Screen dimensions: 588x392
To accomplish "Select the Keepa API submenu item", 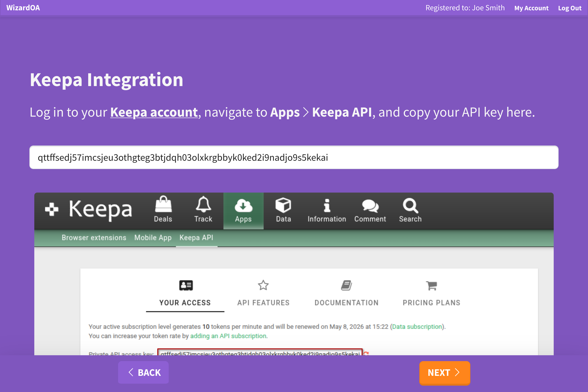I will tap(196, 237).
